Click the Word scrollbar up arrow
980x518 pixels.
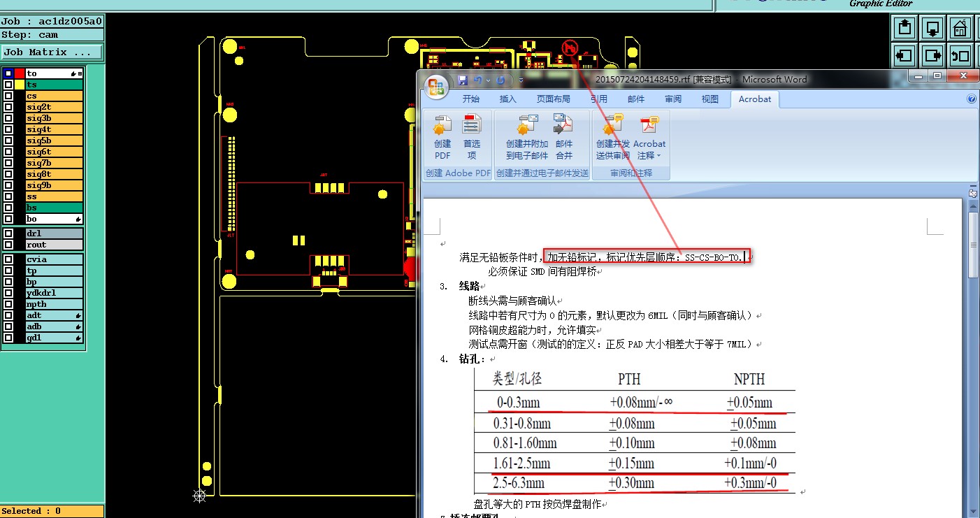973,206
